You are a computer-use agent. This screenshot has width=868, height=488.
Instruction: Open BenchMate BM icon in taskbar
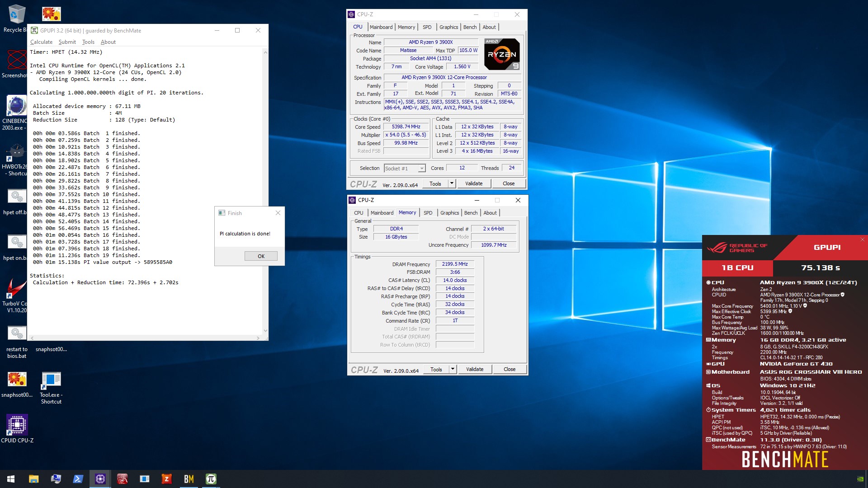pyautogui.click(x=189, y=479)
